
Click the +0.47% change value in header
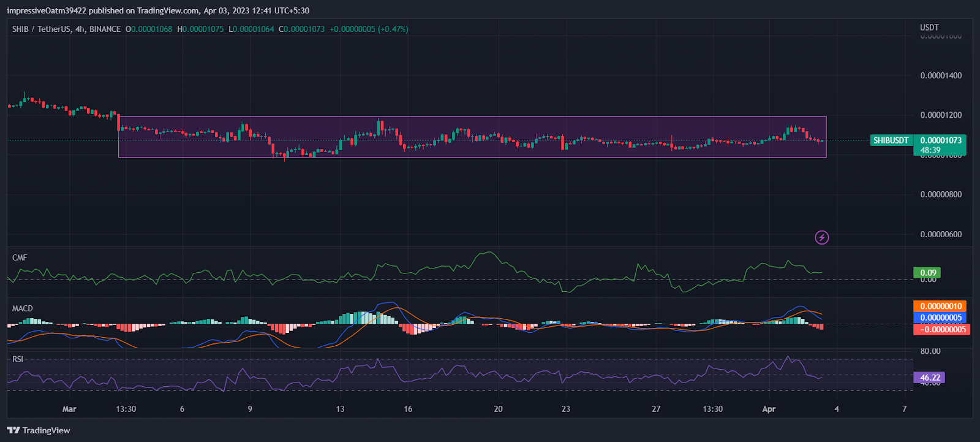pyautogui.click(x=393, y=29)
